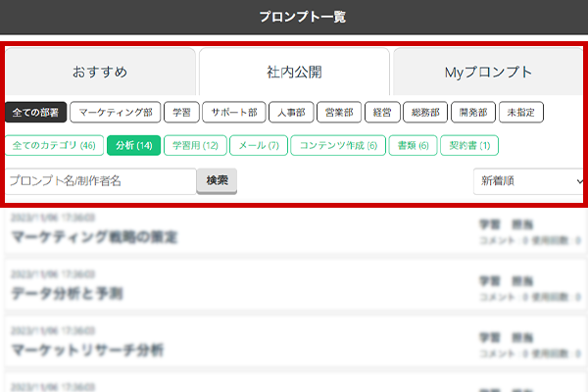Open the 新着順 sort dropdown

pos(528,180)
